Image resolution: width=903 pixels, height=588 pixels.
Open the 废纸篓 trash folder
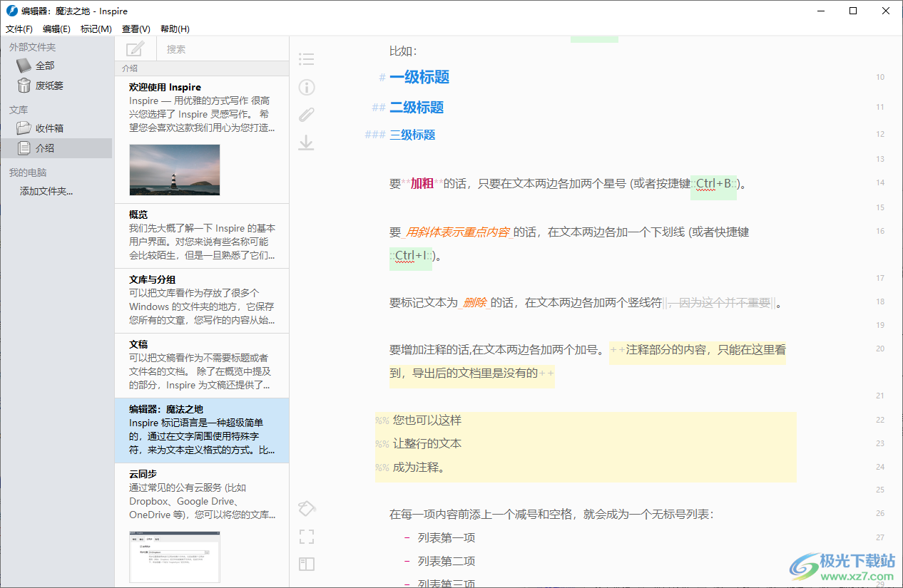(49, 86)
